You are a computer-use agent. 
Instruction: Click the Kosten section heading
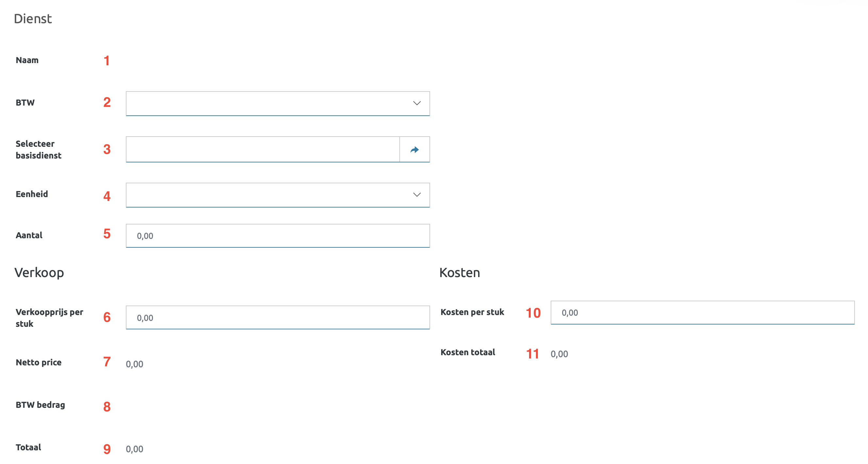(x=459, y=273)
